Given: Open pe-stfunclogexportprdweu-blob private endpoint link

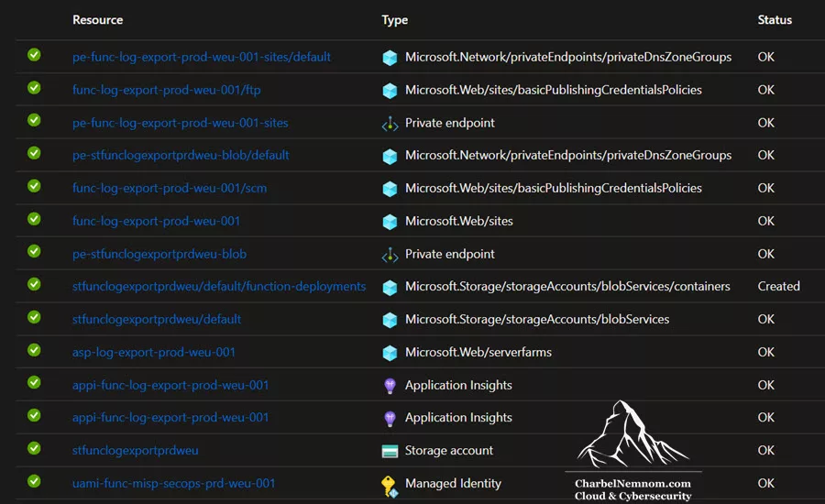Looking at the screenshot, I should pos(159,254).
